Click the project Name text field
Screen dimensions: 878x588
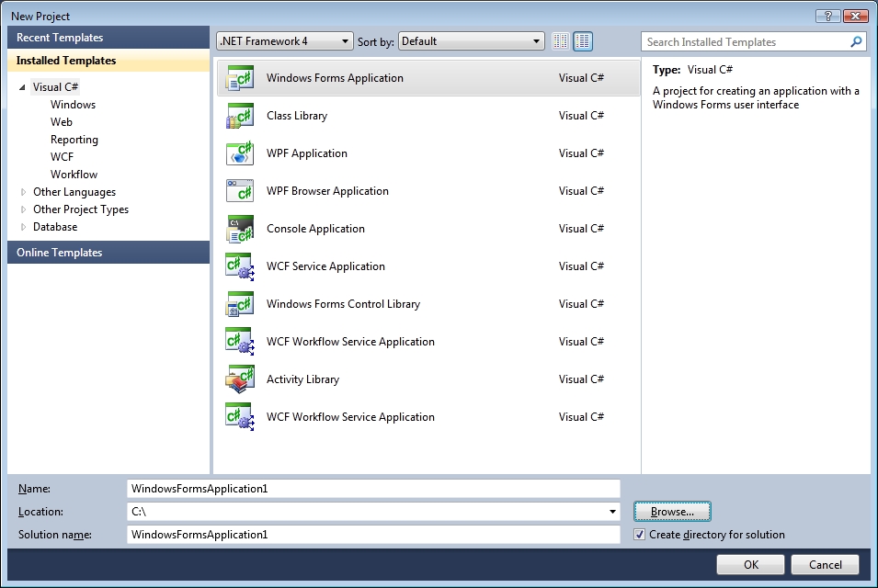[x=373, y=489]
